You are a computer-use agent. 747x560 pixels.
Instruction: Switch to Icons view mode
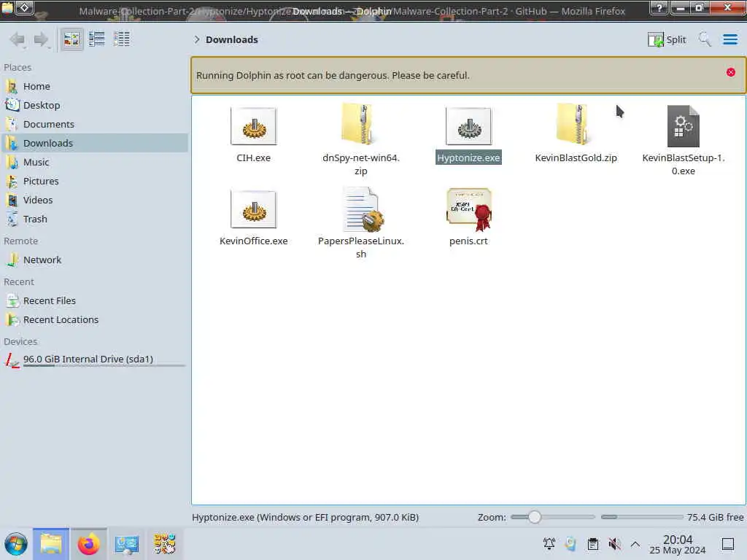[x=72, y=39]
